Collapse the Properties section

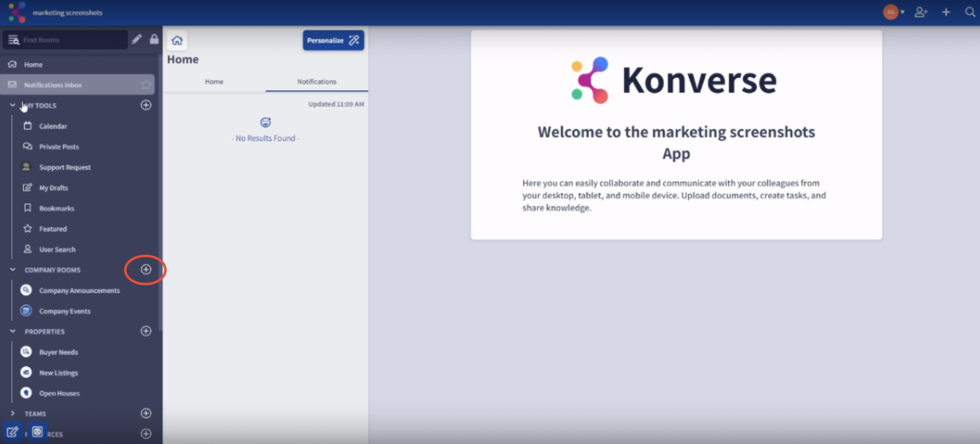[x=13, y=331]
